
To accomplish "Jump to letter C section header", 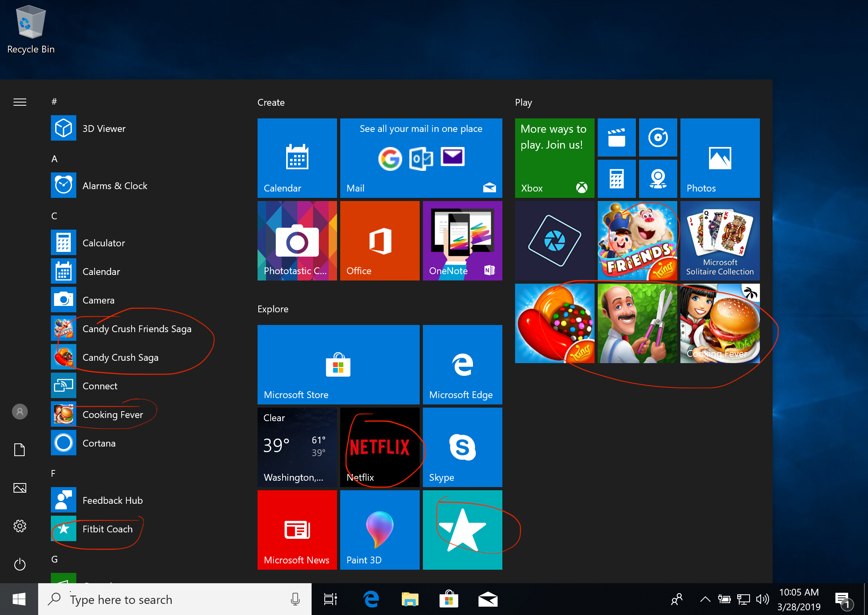I will 54,216.
